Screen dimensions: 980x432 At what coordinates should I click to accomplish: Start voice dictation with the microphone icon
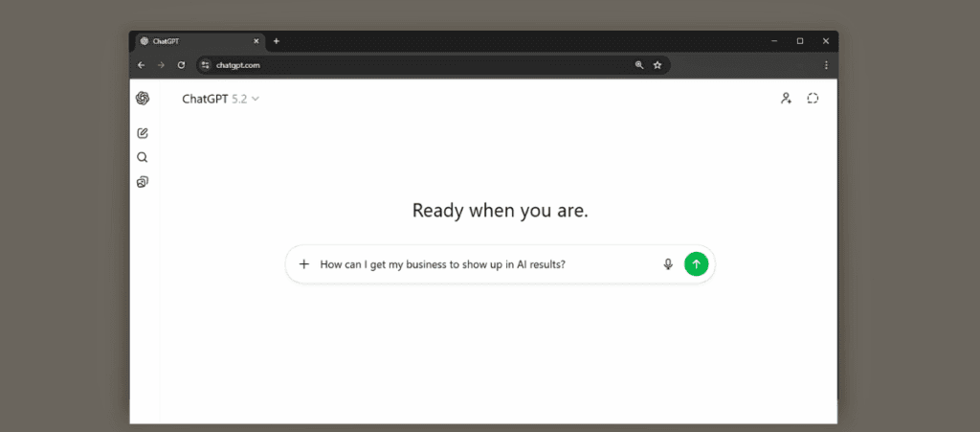click(668, 263)
